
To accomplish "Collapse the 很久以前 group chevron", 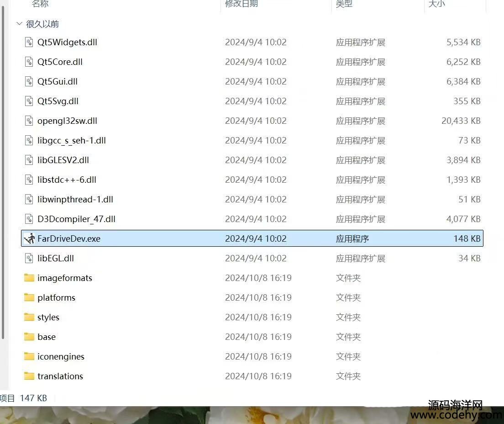I will tap(19, 23).
